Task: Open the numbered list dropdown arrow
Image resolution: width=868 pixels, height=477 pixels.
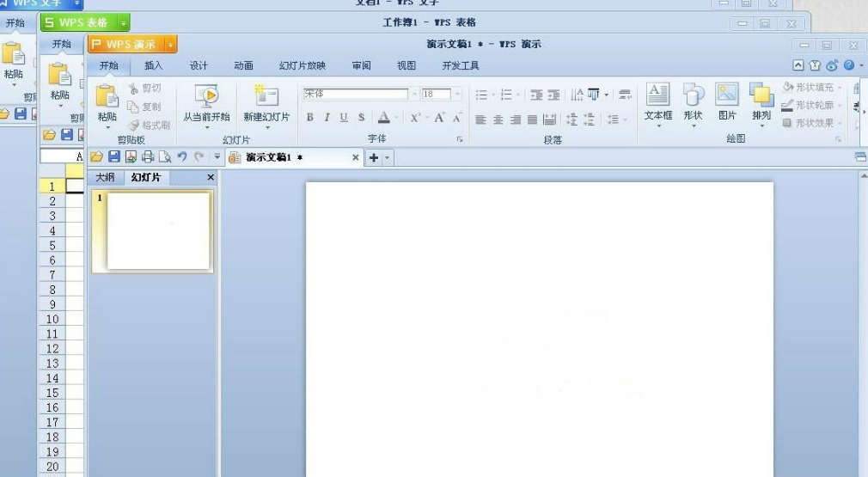Action: [x=518, y=95]
